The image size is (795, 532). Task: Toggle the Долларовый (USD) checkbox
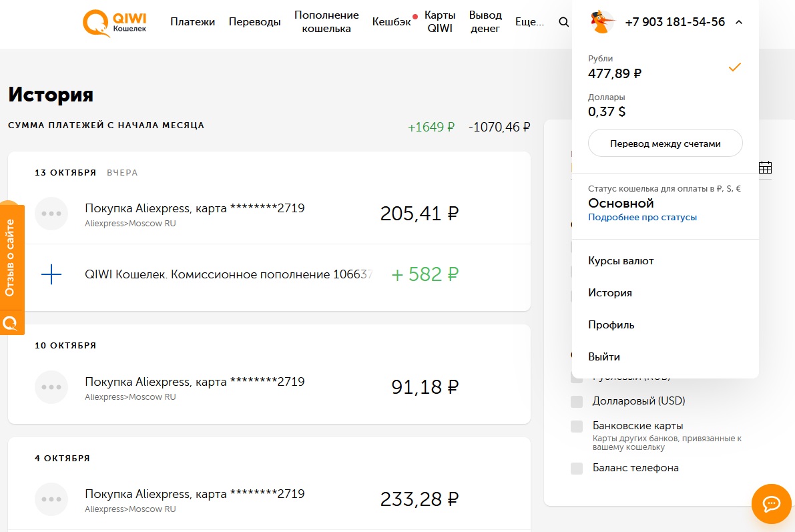(577, 402)
